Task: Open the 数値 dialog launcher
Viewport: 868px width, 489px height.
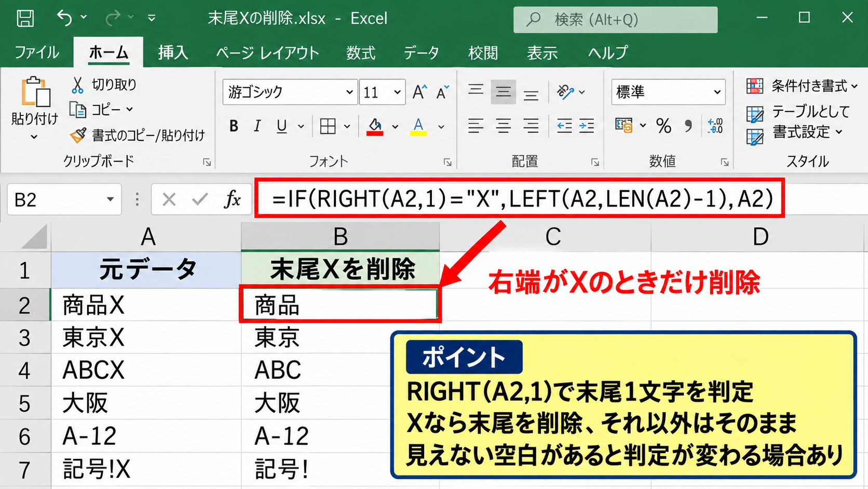Action: point(725,163)
